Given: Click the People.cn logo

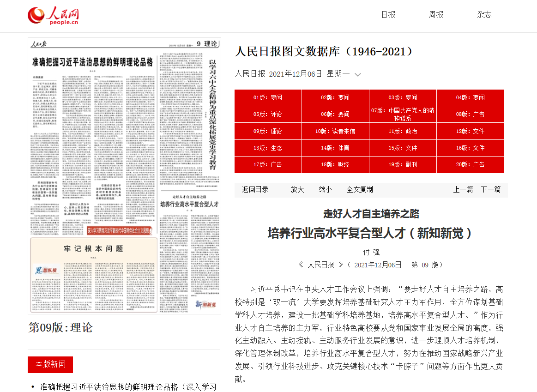Looking at the screenshot, I should [x=53, y=15].
